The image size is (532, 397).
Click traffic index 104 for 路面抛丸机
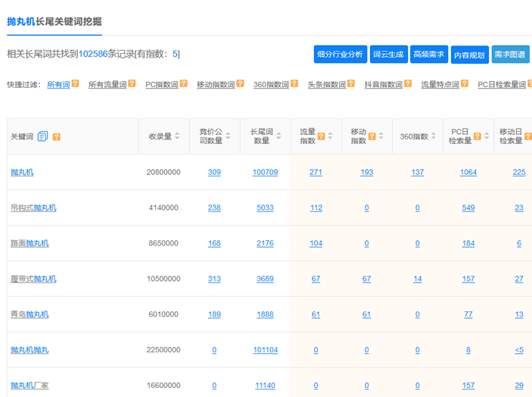(316, 243)
